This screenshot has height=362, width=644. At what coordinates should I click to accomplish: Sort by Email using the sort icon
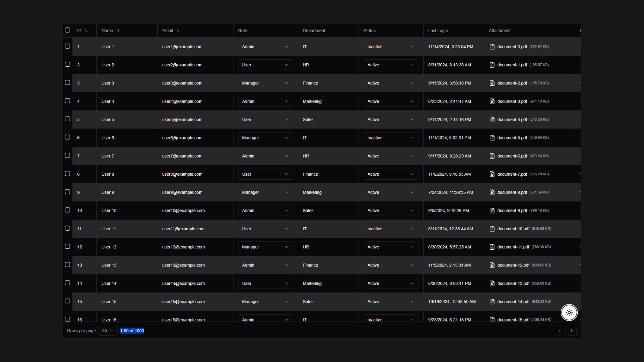[178, 31]
